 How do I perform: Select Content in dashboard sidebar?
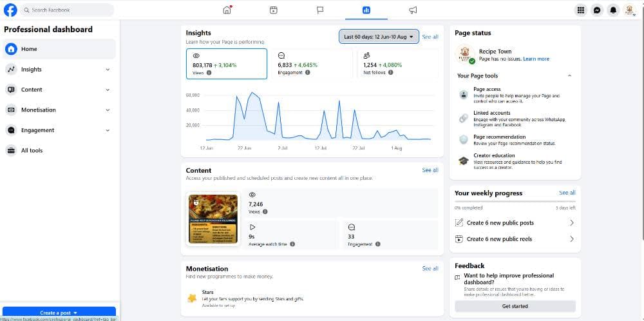click(x=59, y=90)
